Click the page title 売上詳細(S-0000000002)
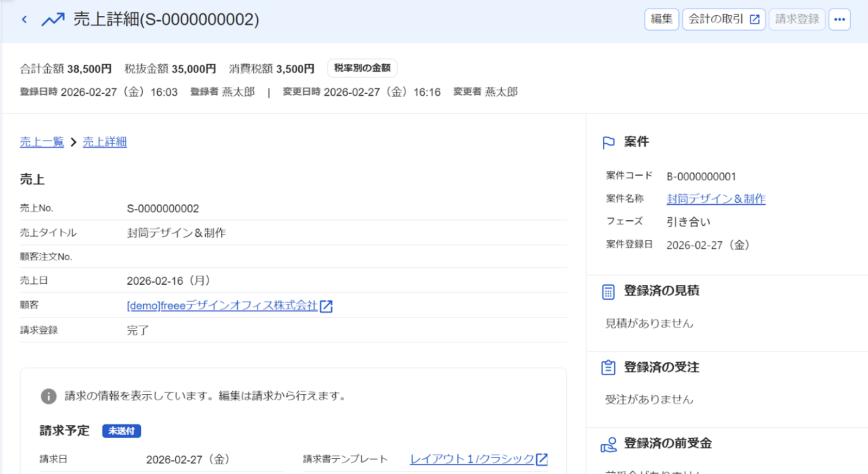The width and height of the screenshot is (868, 474). 167,20
